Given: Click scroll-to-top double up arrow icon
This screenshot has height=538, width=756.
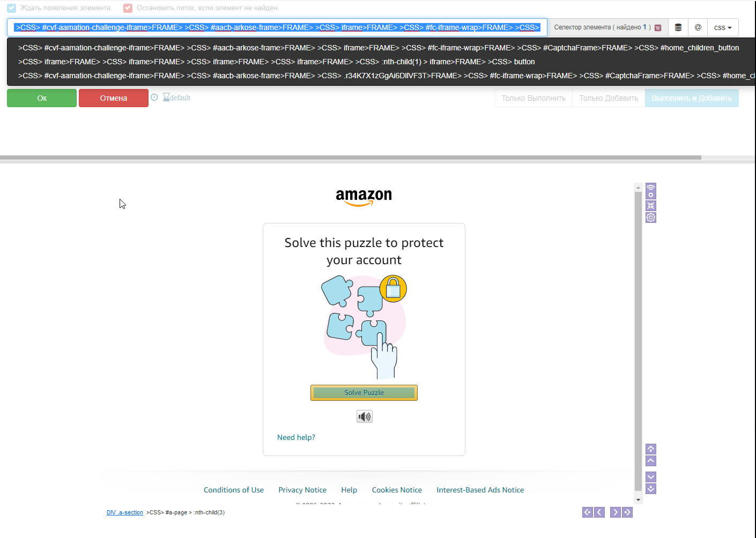Looking at the screenshot, I should click(x=651, y=449).
